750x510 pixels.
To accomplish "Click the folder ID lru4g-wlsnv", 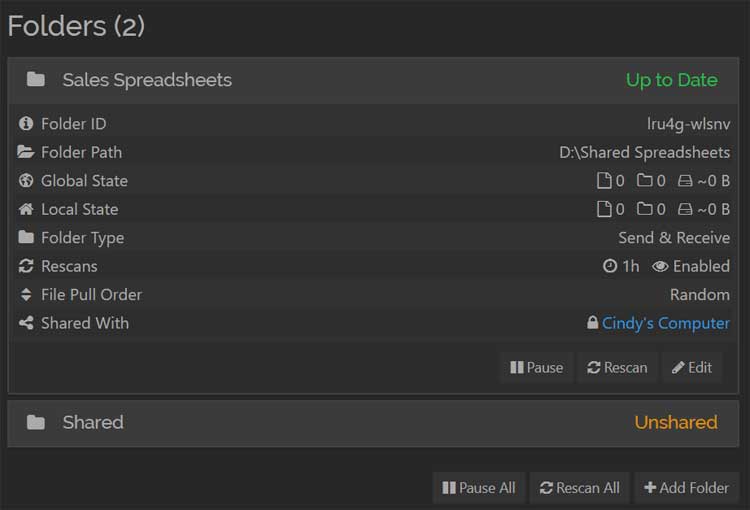I will pyautogui.click(x=688, y=124).
